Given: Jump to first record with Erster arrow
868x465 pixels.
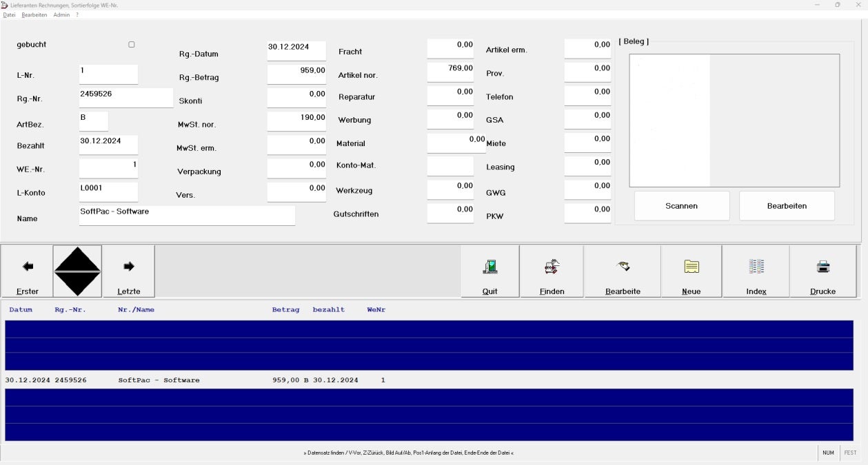Looking at the screenshot, I should (x=28, y=271).
